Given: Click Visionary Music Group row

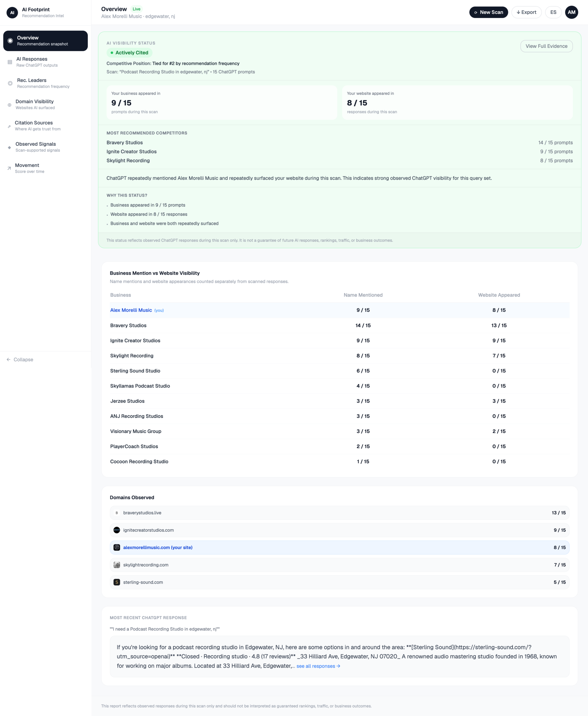Looking at the screenshot, I should point(339,431).
